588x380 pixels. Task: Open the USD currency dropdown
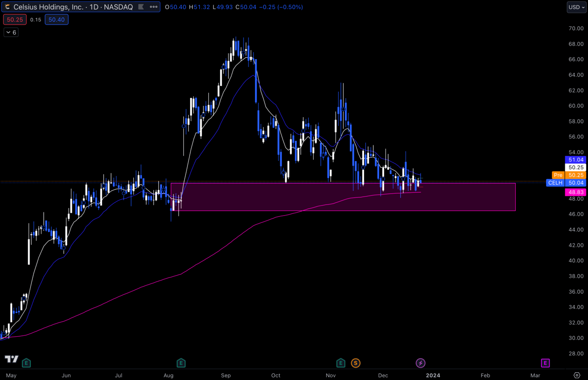pyautogui.click(x=576, y=7)
